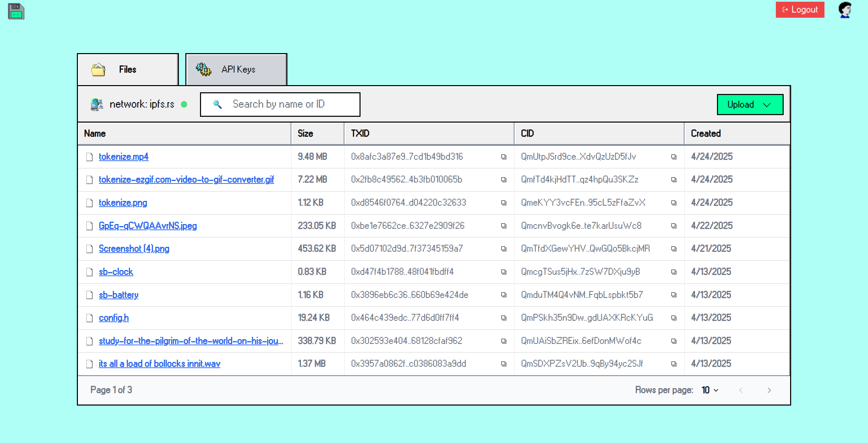Image resolution: width=868 pixels, height=443 pixels.
Task: Copy TXID for Screenshot (4).png
Action: [504, 249]
